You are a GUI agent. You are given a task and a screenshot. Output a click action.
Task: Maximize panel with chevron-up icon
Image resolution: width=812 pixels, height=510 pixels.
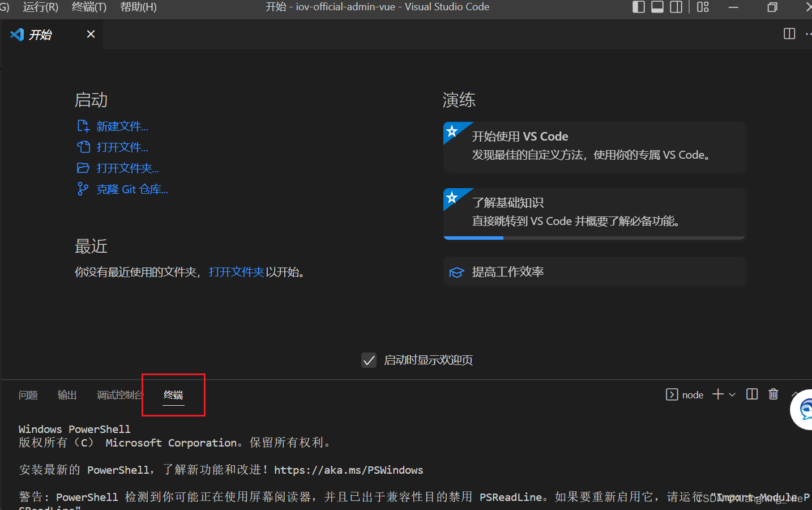pyautogui.click(x=795, y=394)
